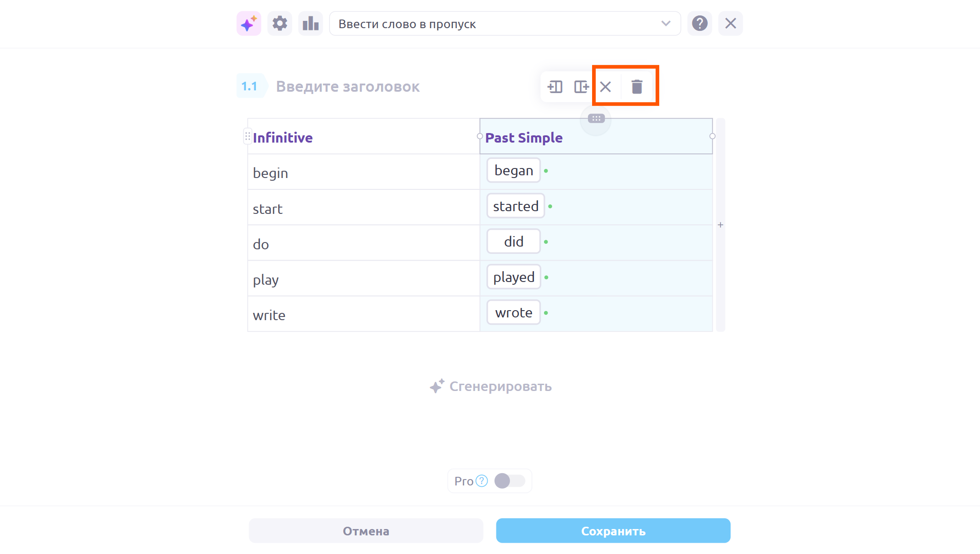Insert column to the left icon

(x=555, y=87)
